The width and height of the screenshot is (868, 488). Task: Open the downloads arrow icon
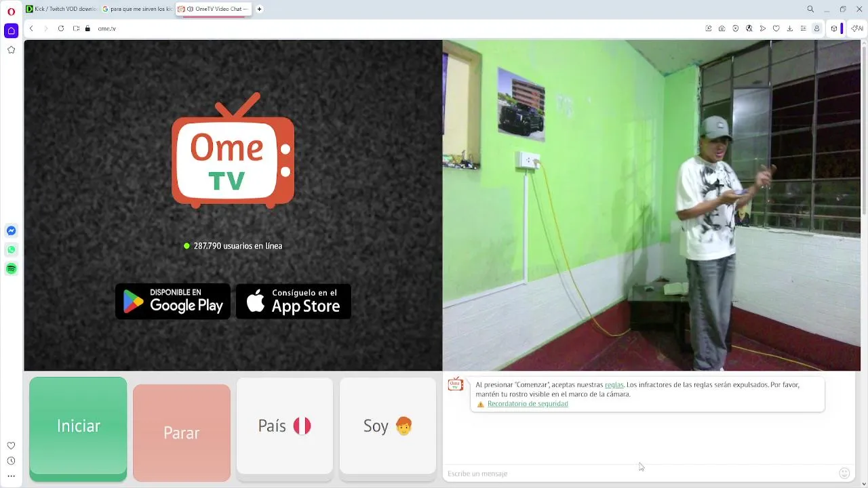790,28
